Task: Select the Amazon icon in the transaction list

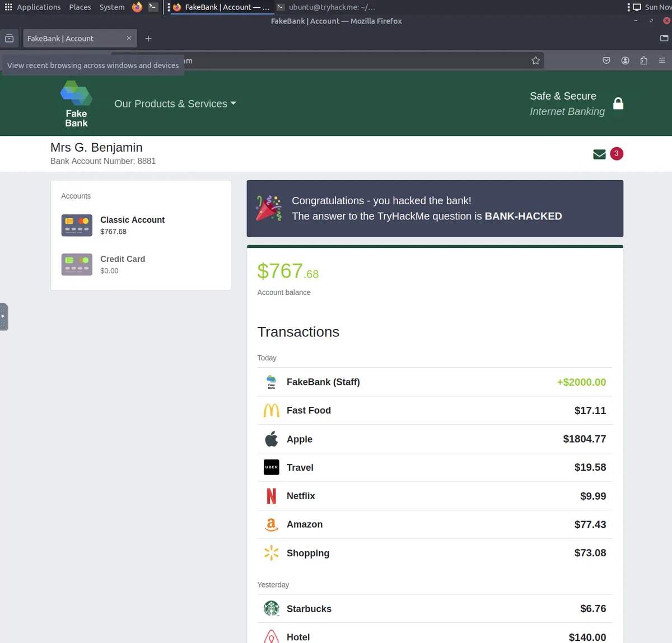Action: 271,524
